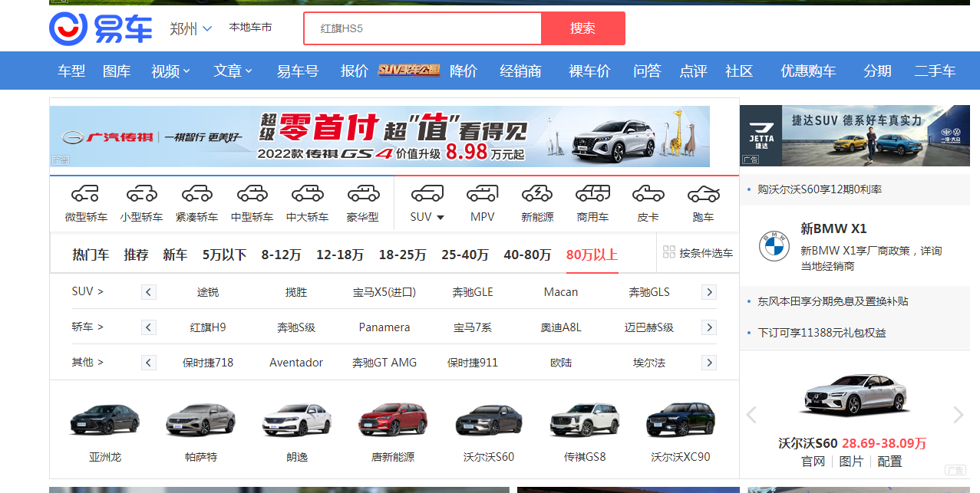Click 购沃尔沃S60享12期0利率 news link
Viewport: 980px width, 493px height.
click(820, 189)
